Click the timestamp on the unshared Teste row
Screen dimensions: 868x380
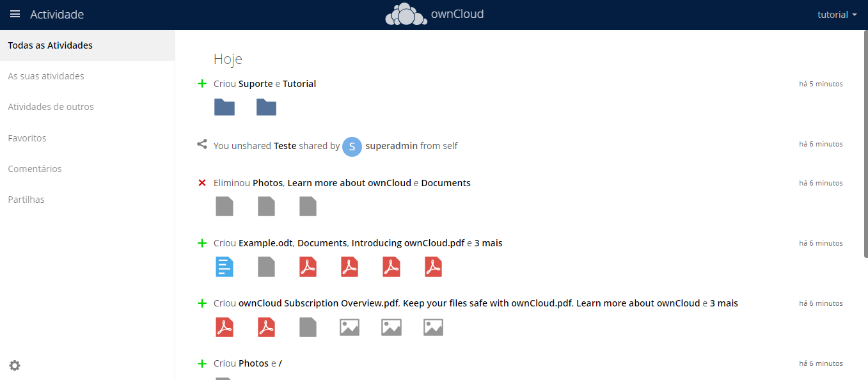(x=821, y=144)
